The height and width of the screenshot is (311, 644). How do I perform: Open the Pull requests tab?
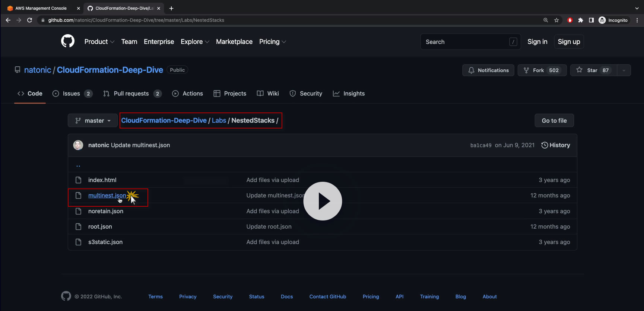132,93
